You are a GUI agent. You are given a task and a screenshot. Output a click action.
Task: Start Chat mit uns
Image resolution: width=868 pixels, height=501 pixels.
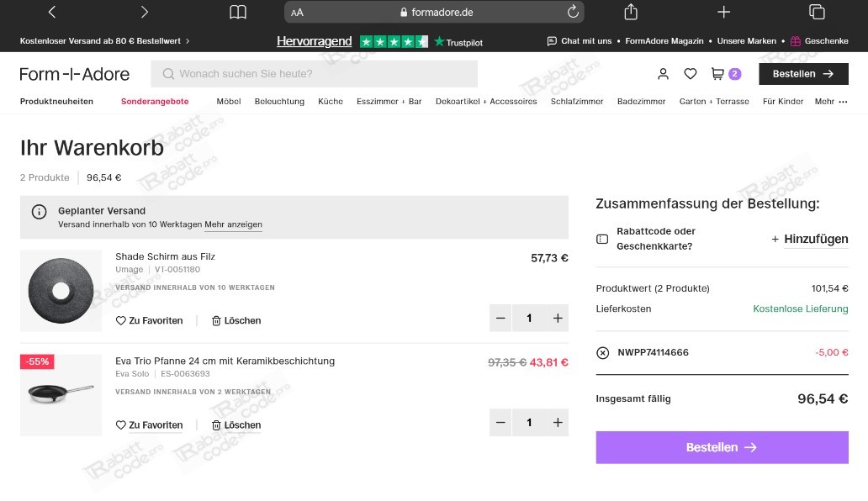click(x=580, y=41)
